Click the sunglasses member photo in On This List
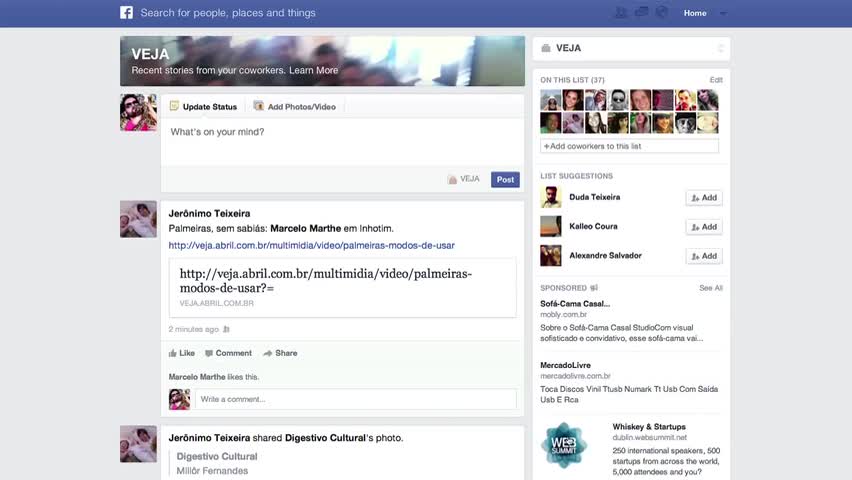Screen dimensions: 852x480 coord(618,100)
